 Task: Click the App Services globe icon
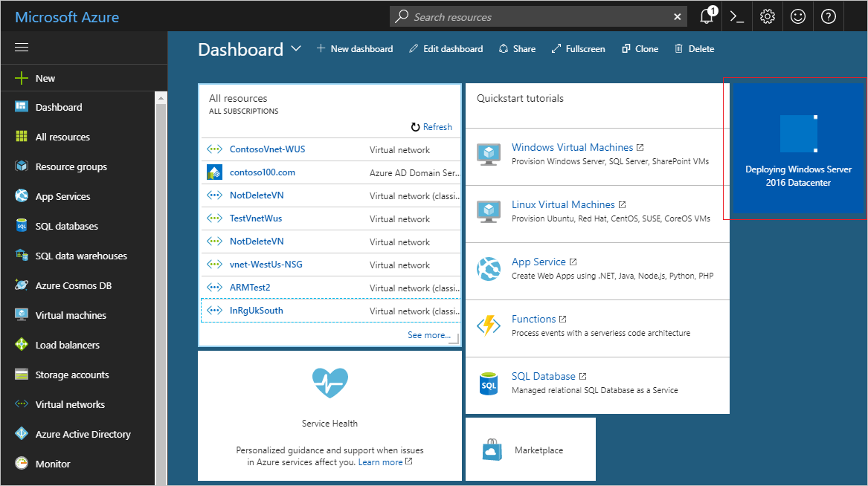point(22,195)
